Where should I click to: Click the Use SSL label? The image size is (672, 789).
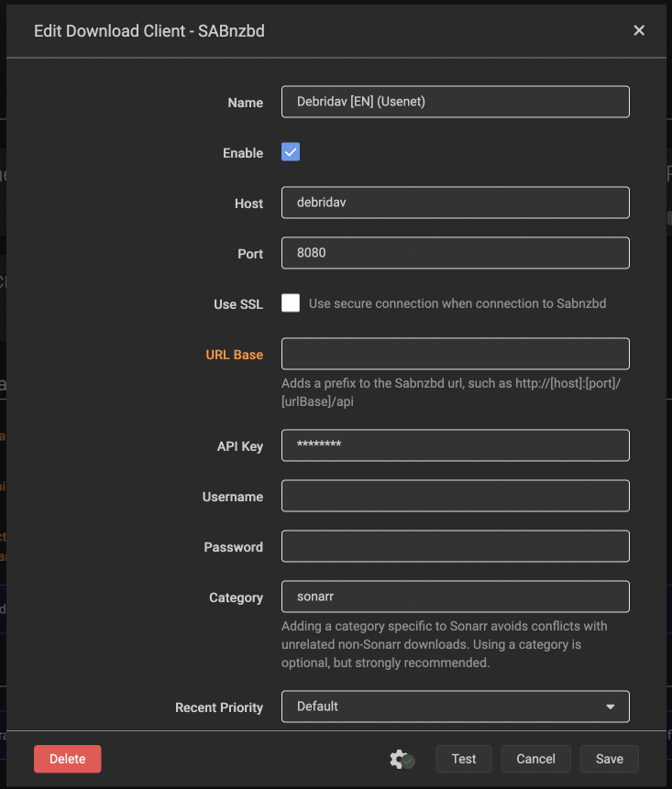coord(238,304)
